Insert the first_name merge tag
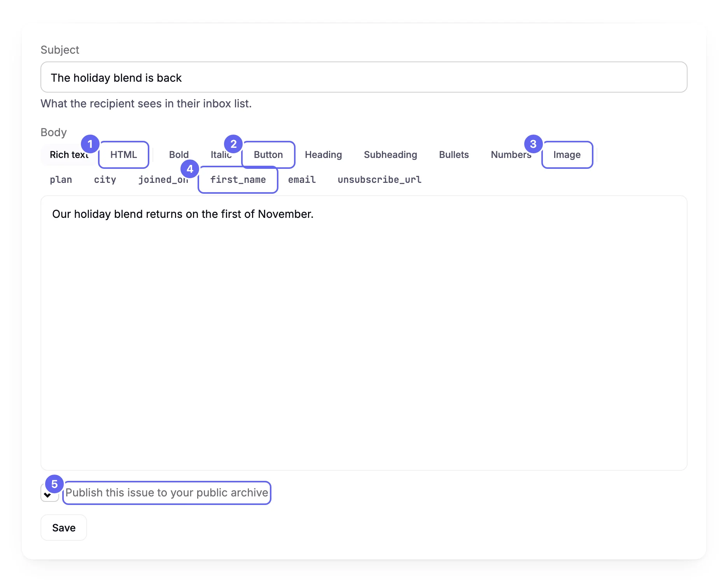This screenshot has width=728, height=582. coord(238,180)
